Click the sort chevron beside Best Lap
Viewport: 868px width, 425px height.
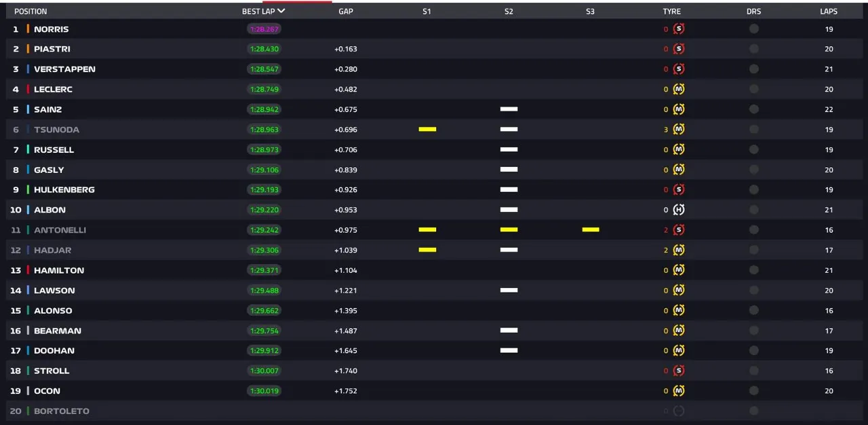pyautogui.click(x=281, y=11)
